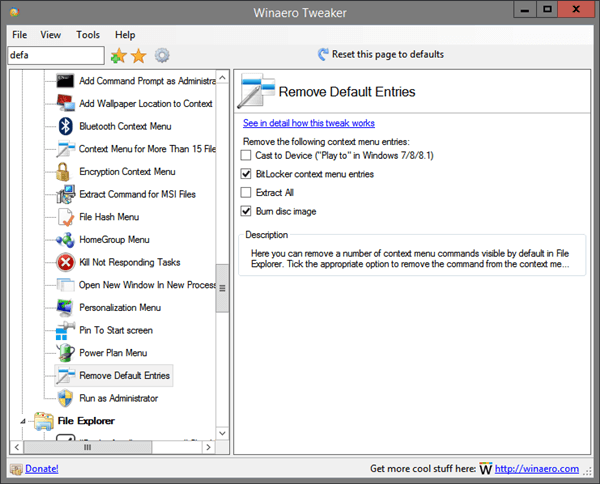Click the Context Menu for More Than 15 Files icon
600x484 pixels.
click(x=65, y=149)
